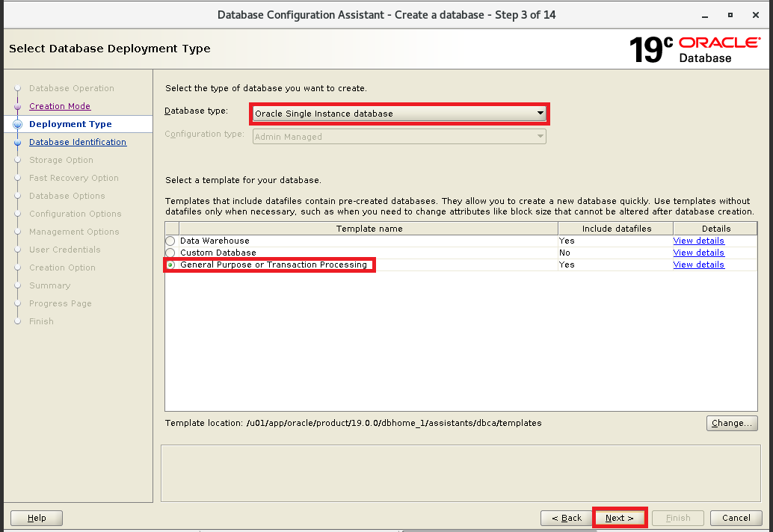Viewport: 773px width, 532px height.
Task: Click Change to modify template location
Action: click(731, 423)
